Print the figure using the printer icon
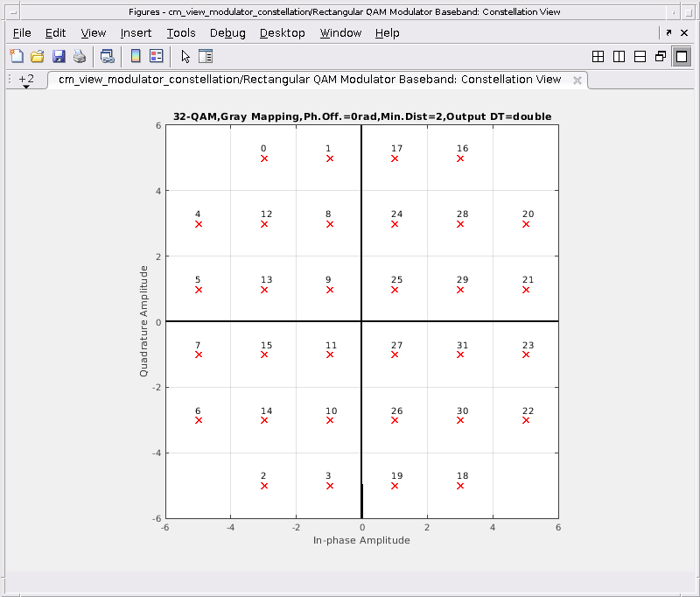The height and width of the screenshot is (597, 700). click(80, 56)
